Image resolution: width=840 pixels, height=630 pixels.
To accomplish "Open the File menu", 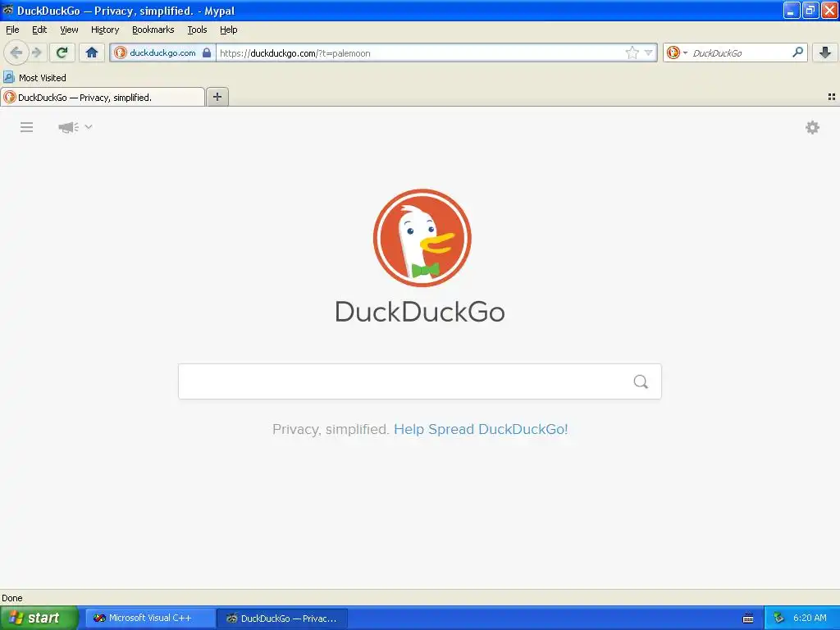I will (x=12, y=30).
